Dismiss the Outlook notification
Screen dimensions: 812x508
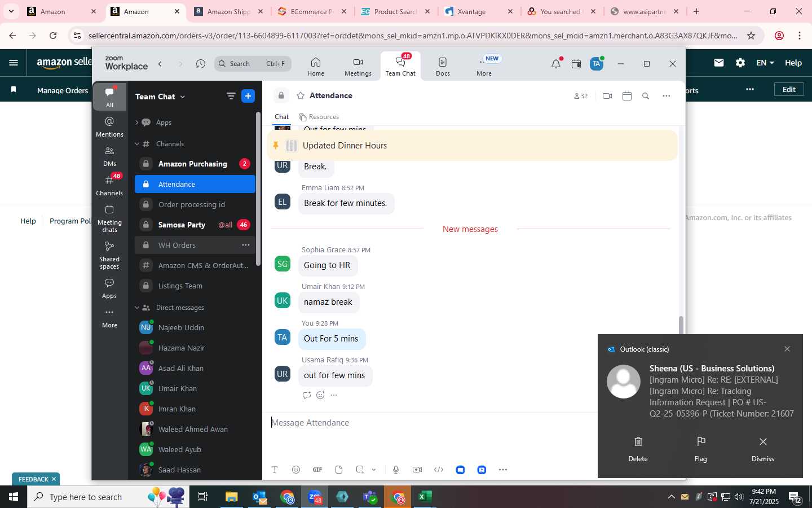pyautogui.click(x=763, y=449)
